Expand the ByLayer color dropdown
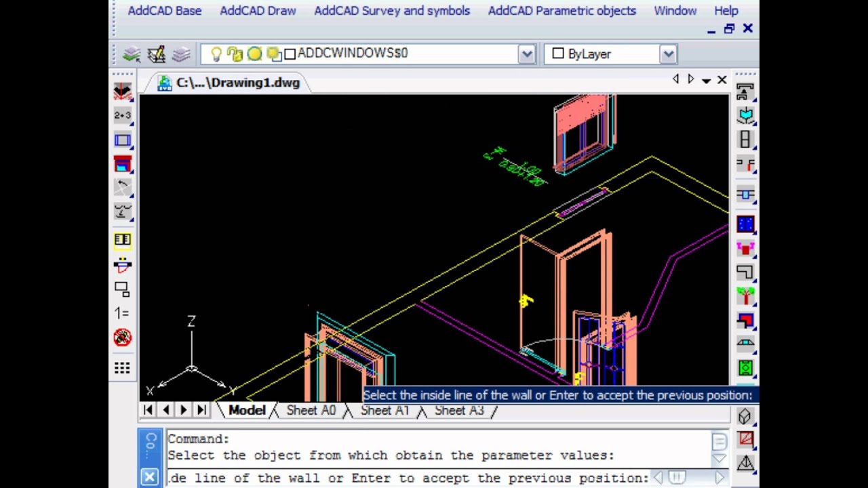This screenshot has width=868, height=488. [668, 54]
